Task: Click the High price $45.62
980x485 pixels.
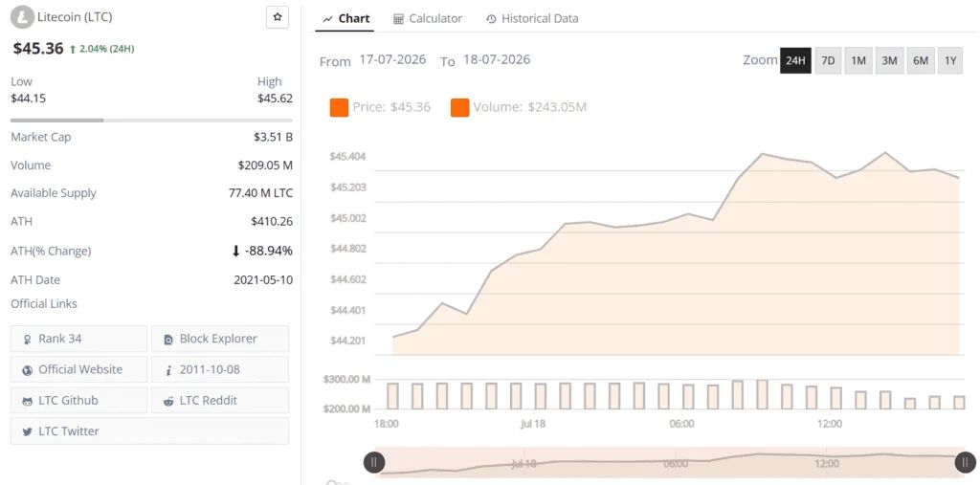Action: point(275,99)
